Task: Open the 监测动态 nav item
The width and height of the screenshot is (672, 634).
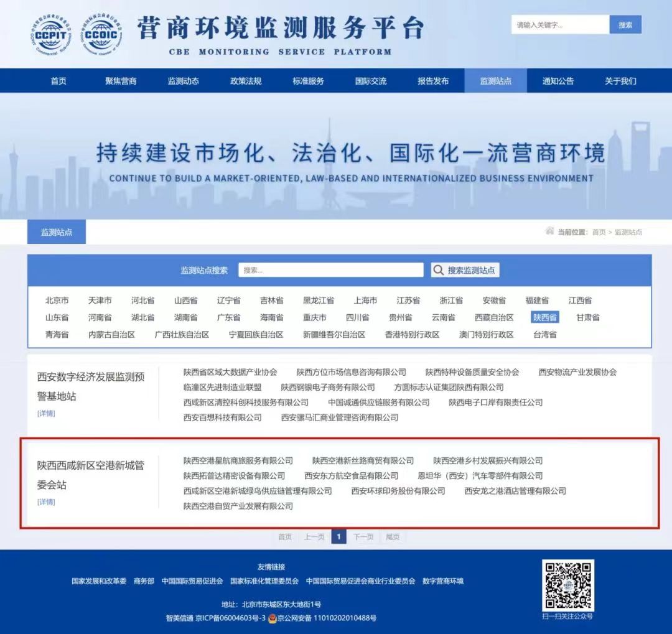Action: coord(184,81)
